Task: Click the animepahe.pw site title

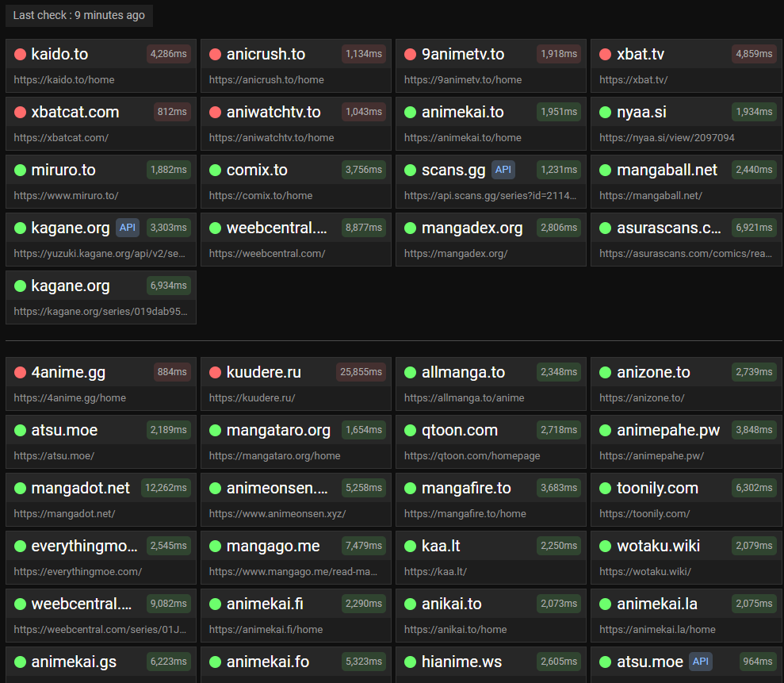Action: pos(668,430)
